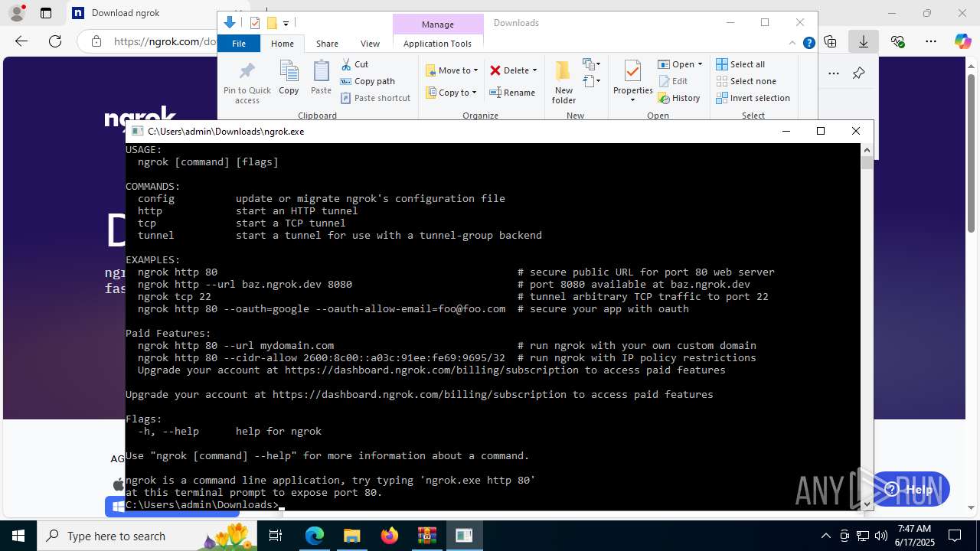The width and height of the screenshot is (980, 551).
Task: Collapse the File Explorer ribbon chevron
Action: pyautogui.click(x=792, y=44)
